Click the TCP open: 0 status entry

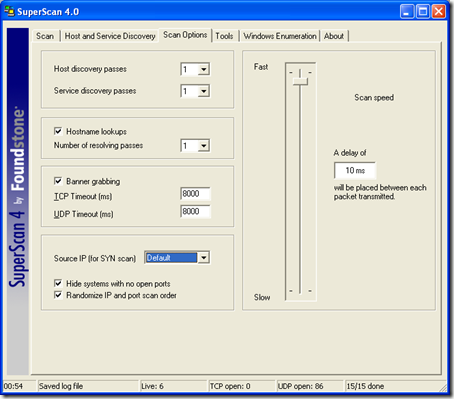pyautogui.click(x=230, y=386)
